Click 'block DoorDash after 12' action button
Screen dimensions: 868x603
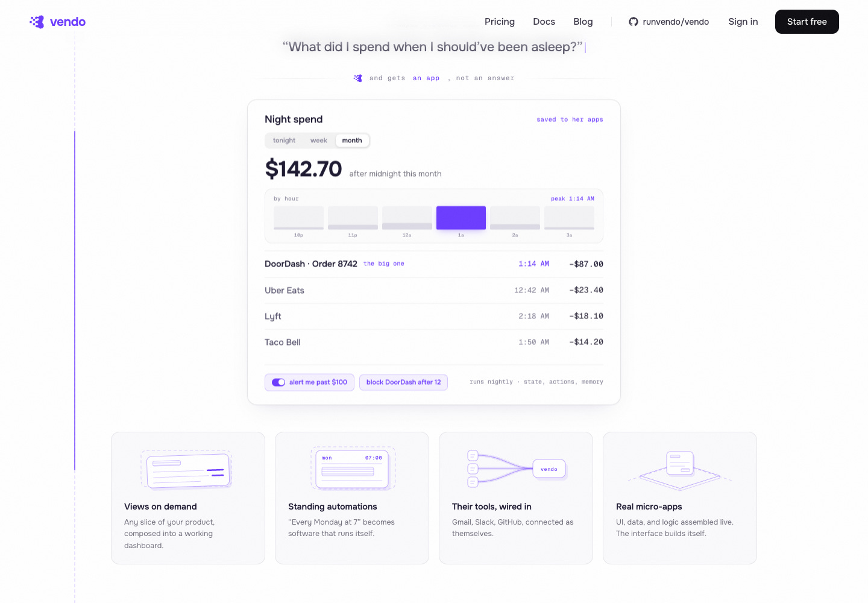pyautogui.click(x=403, y=382)
